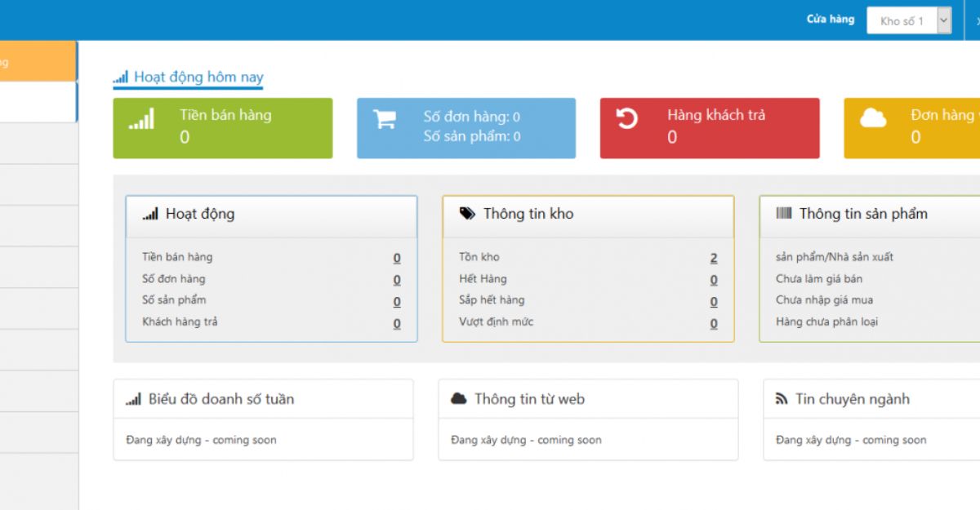This screenshot has height=510, width=980.
Task: Open the red Hàng khách trả card
Action: (x=710, y=128)
